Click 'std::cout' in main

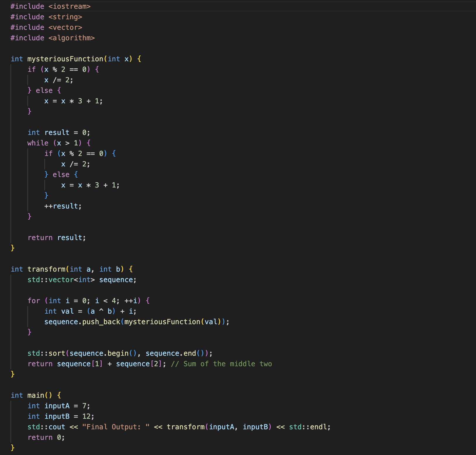pos(46,427)
